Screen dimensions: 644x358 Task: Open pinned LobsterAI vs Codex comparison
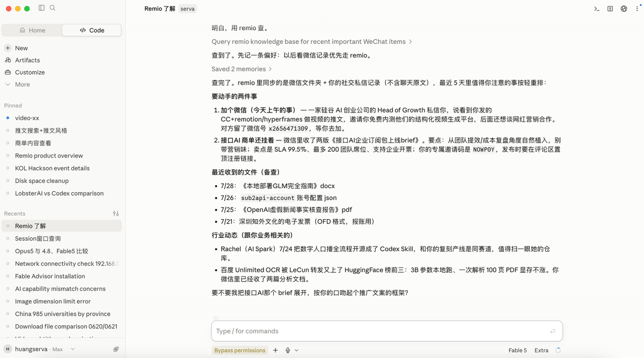(x=62, y=193)
